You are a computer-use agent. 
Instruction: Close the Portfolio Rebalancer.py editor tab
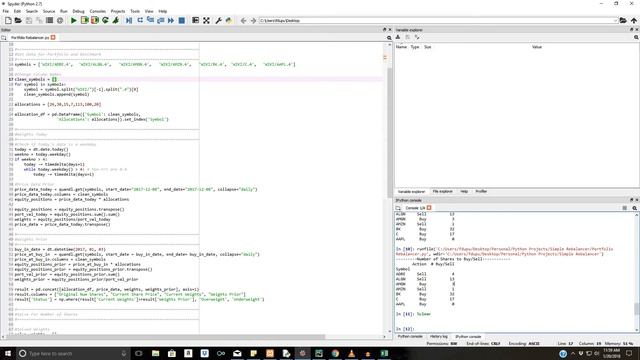coord(53,38)
